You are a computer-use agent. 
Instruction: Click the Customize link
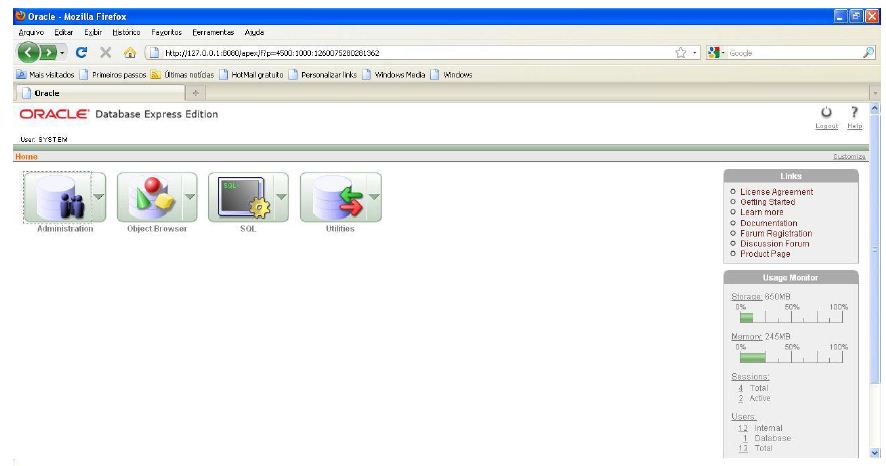click(x=849, y=156)
